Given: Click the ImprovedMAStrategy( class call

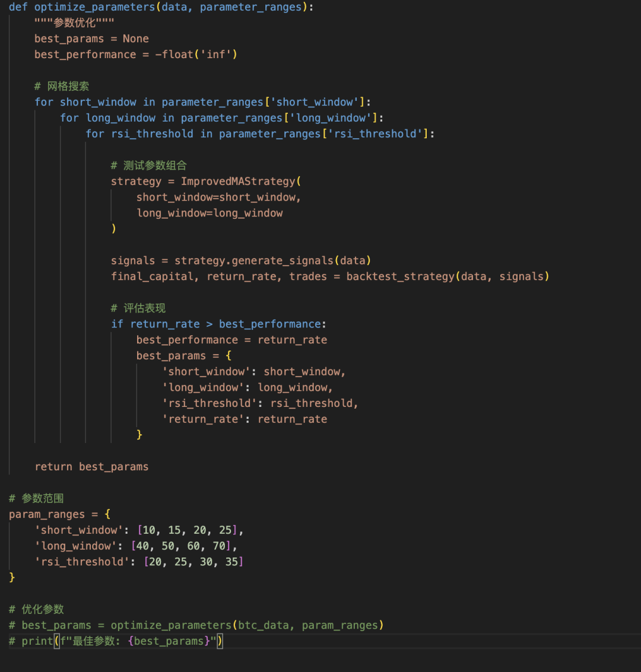Looking at the screenshot, I should click(241, 181).
